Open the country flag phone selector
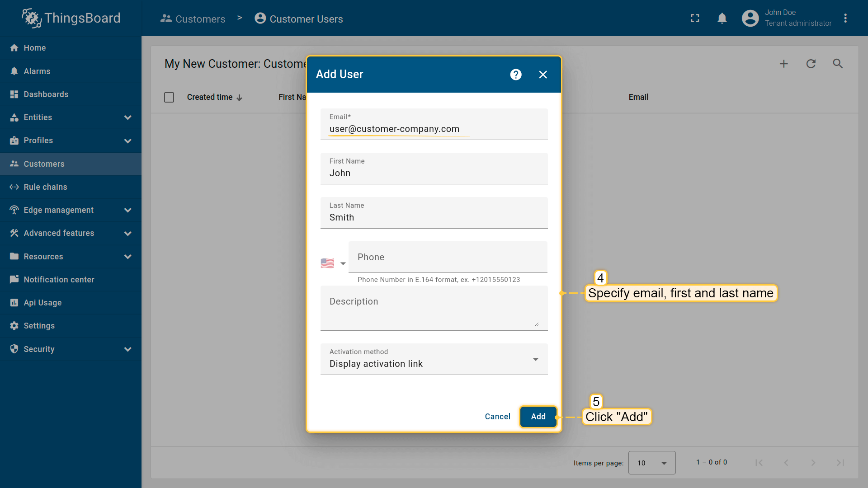The width and height of the screenshot is (868, 488). (x=333, y=263)
